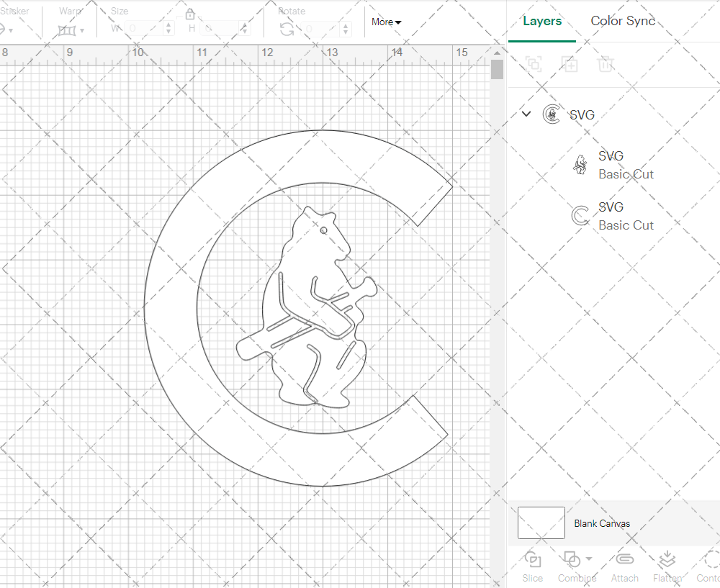
Task: Click the delete layer trash icon
Action: point(606,64)
